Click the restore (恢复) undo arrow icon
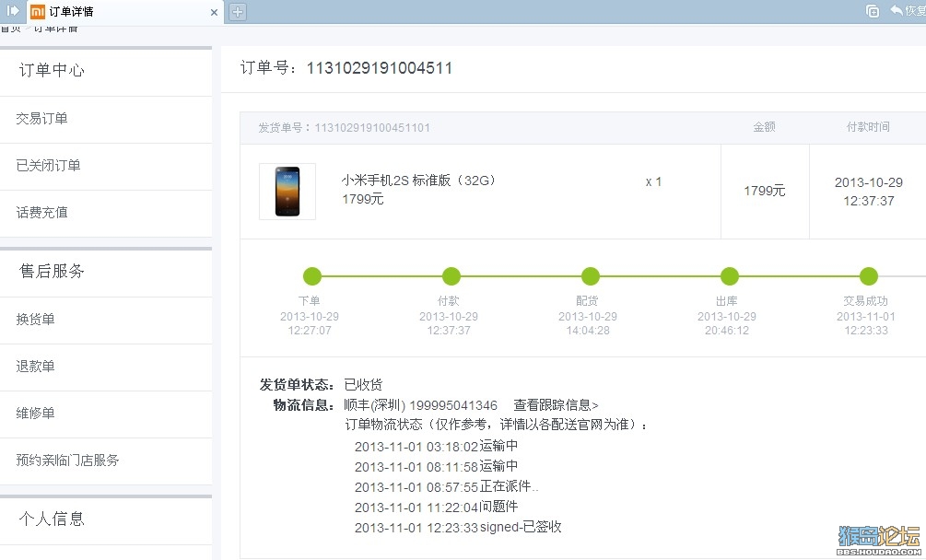Viewport: 926px width, 560px height. click(x=897, y=10)
